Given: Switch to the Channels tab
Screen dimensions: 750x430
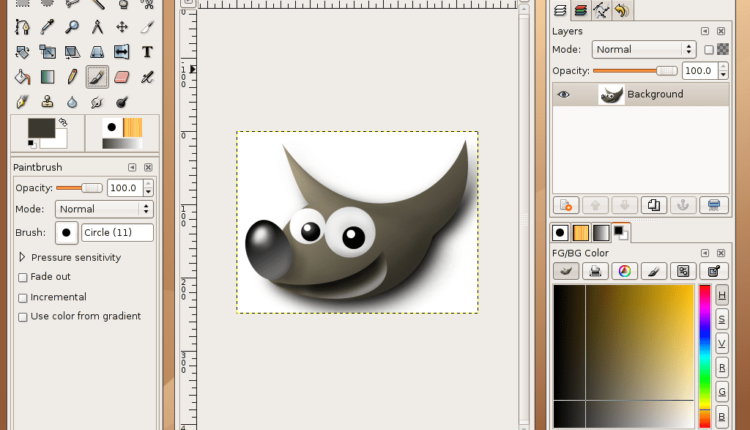Looking at the screenshot, I should (581, 10).
